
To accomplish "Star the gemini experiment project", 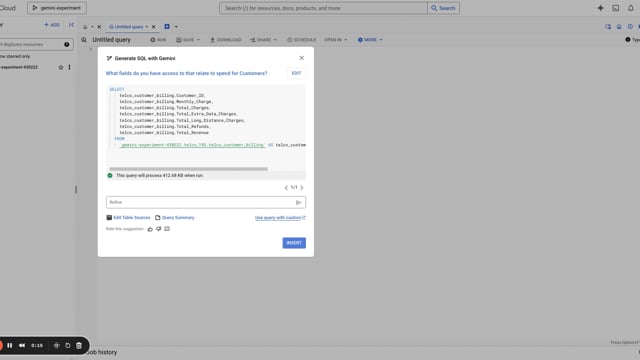I will point(61,67).
